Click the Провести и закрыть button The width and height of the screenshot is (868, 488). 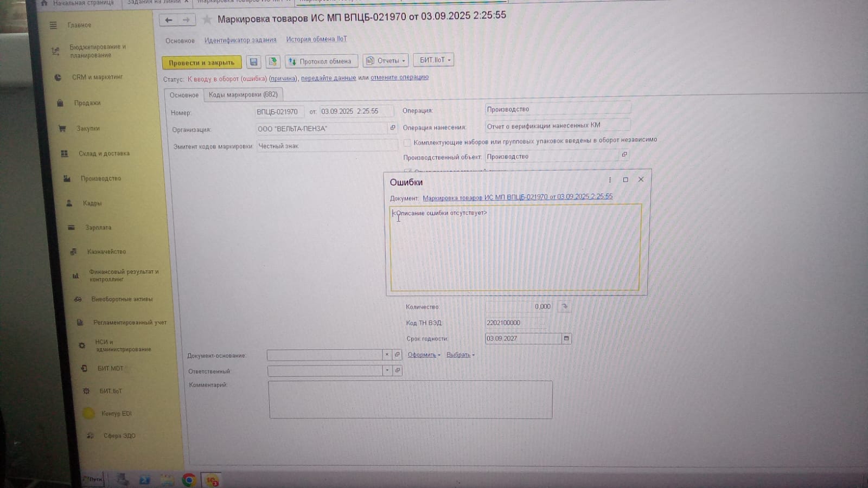201,62
